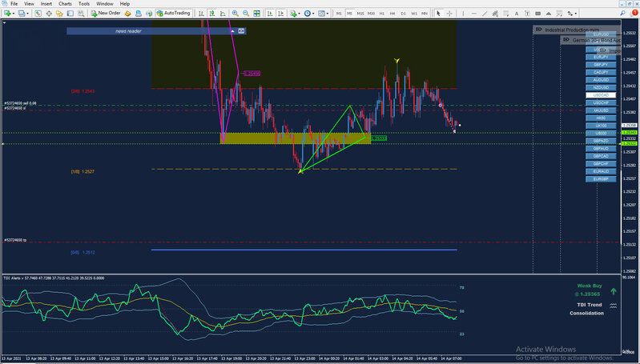
Task: Open the Charts menu
Action: [65, 4]
